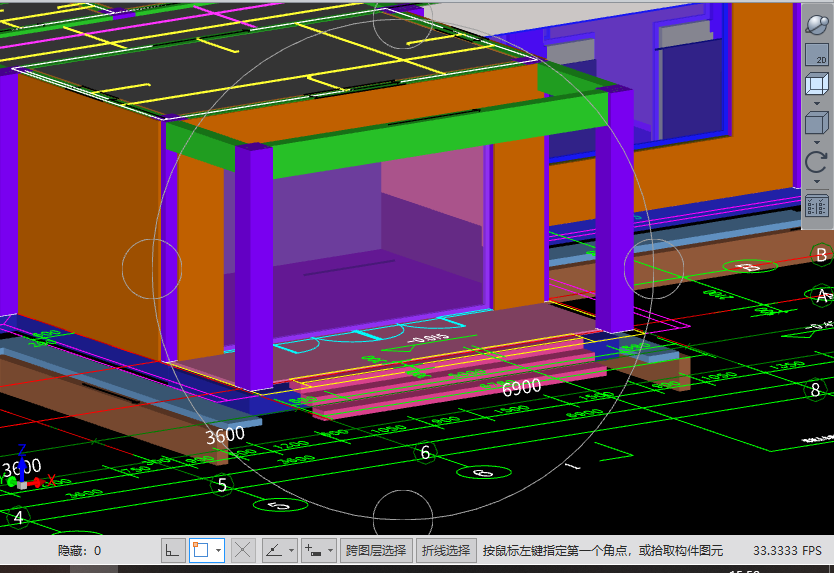Expand the angle snap dropdown arrow

(291, 551)
